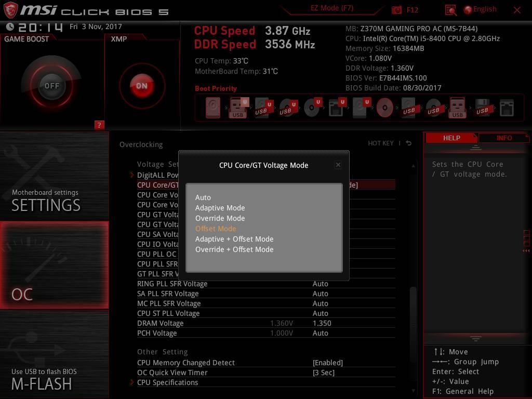
Task: Click the clock time 20:14
Action: 41,27
